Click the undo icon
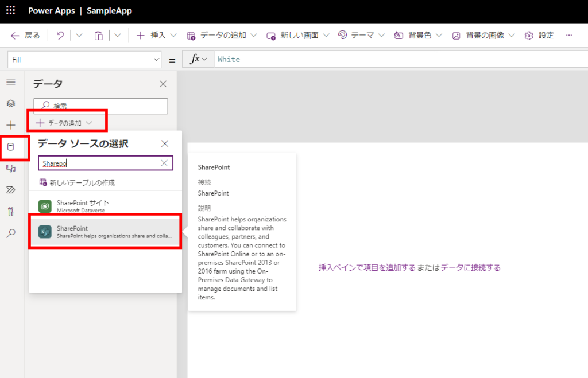This screenshot has width=588, height=378. tap(60, 35)
